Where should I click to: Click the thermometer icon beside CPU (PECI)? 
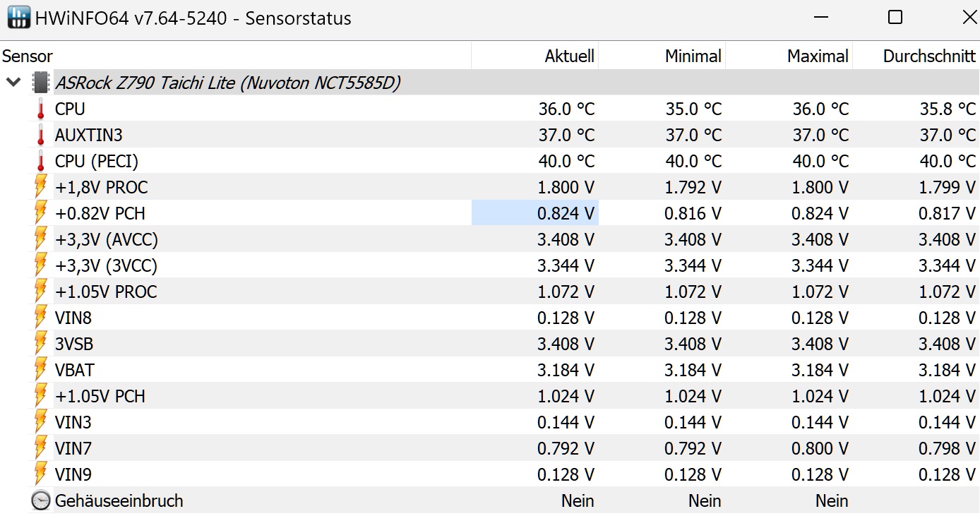pyautogui.click(x=41, y=161)
